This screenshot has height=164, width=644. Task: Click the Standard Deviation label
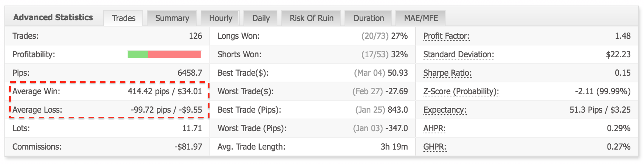pyautogui.click(x=458, y=55)
